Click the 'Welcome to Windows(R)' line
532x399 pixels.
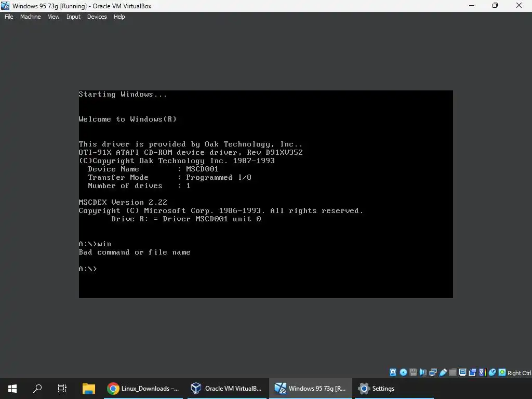pyautogui.click(x=128, y=119)
